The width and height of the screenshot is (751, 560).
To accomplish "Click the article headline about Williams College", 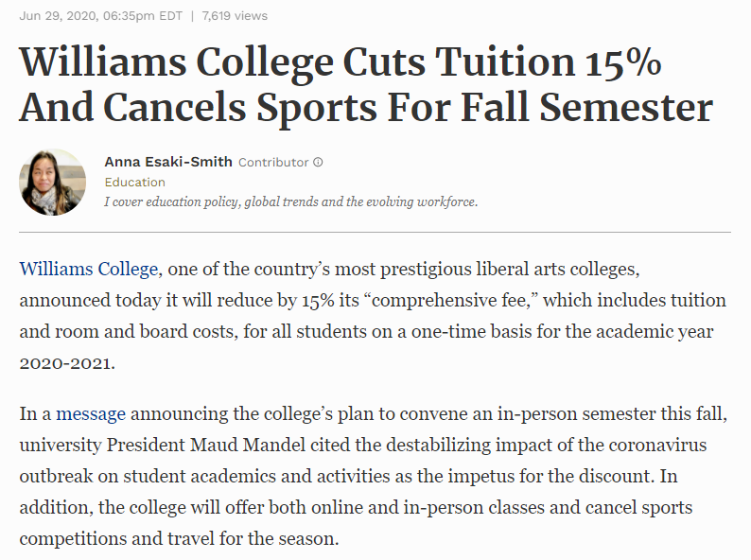I will (364, 85).
